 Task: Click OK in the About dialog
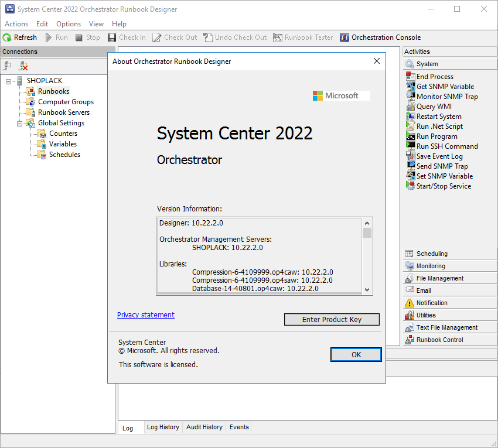(356, 355)
